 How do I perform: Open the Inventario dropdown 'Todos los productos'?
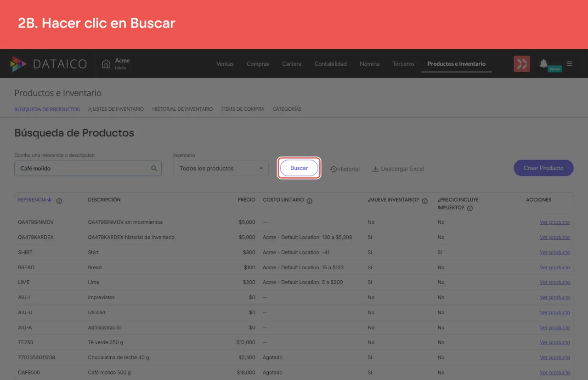[x=221, y=169]
